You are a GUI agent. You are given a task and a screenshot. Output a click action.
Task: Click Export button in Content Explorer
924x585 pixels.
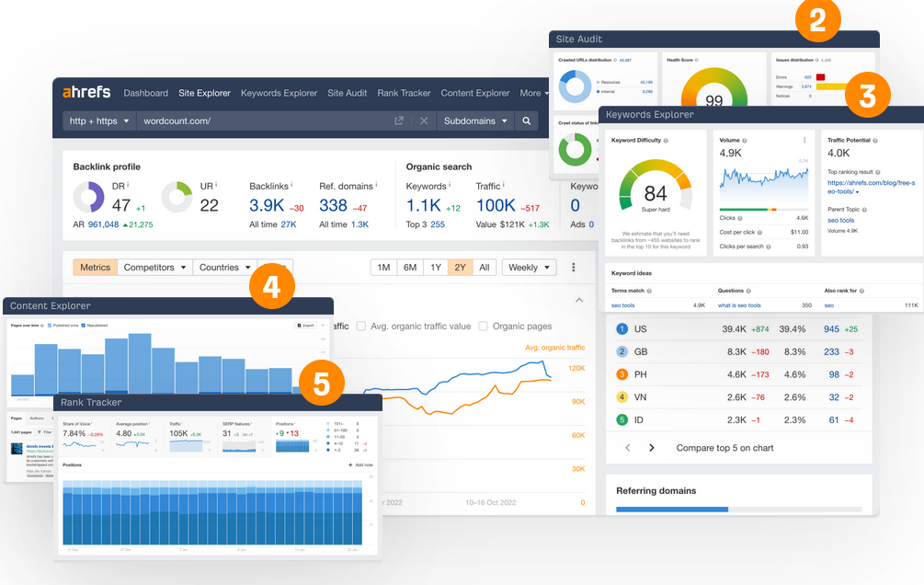pyautogui.click(x=306, y=325)
